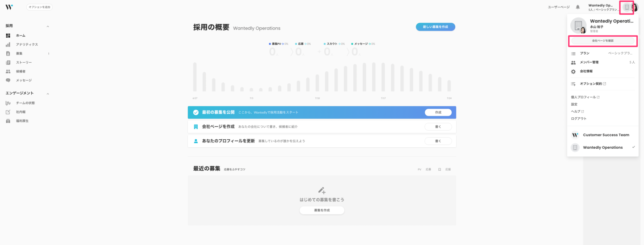The image size is (644, 245).
Task: Click the メッセージ speech bubble icon
Action: pos(8,80)
